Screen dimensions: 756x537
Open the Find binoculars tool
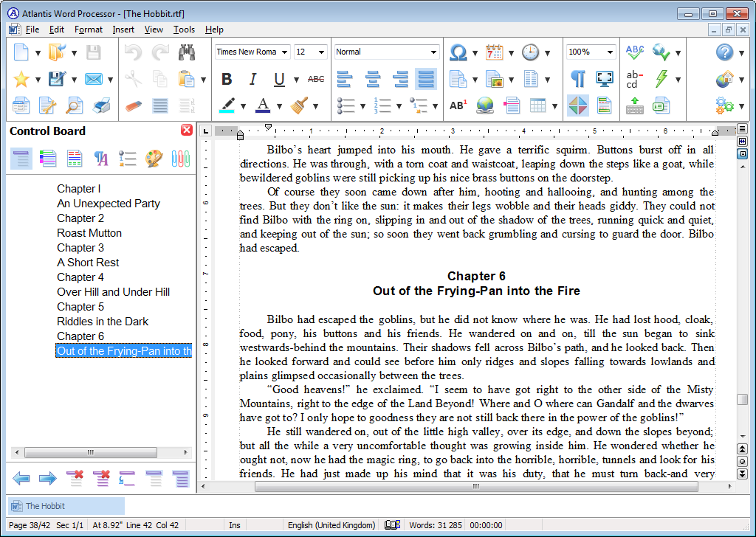click(x=187, y=52)
